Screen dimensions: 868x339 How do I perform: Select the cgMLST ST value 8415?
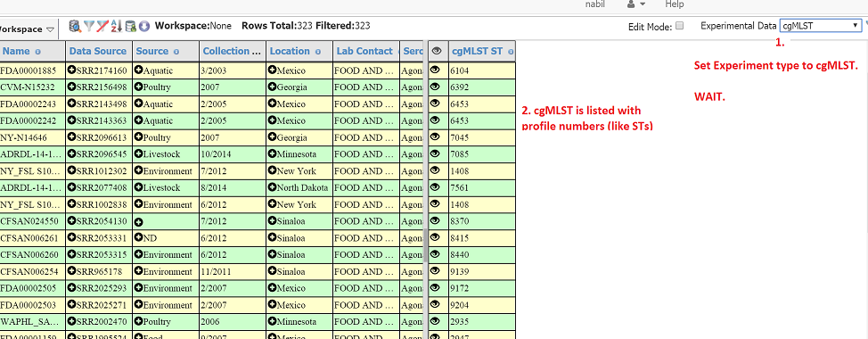[460, 238]
